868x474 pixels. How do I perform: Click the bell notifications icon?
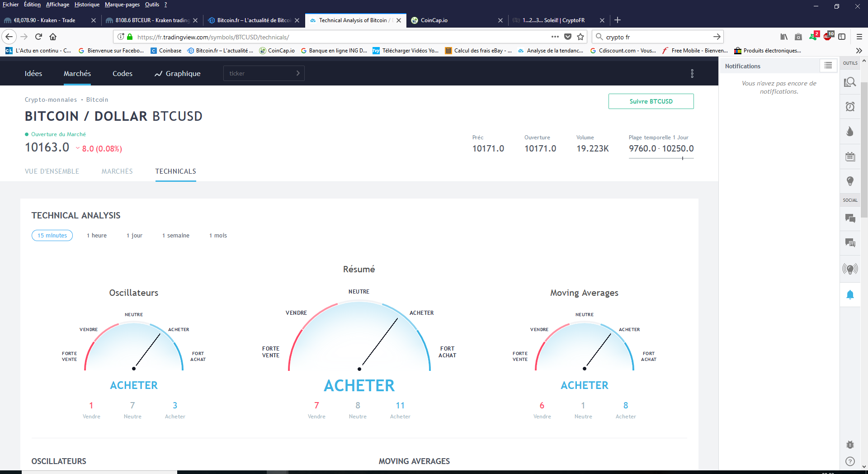850,295
